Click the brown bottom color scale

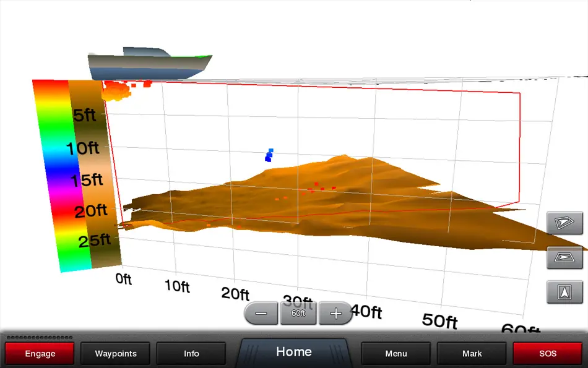point(93,173)
